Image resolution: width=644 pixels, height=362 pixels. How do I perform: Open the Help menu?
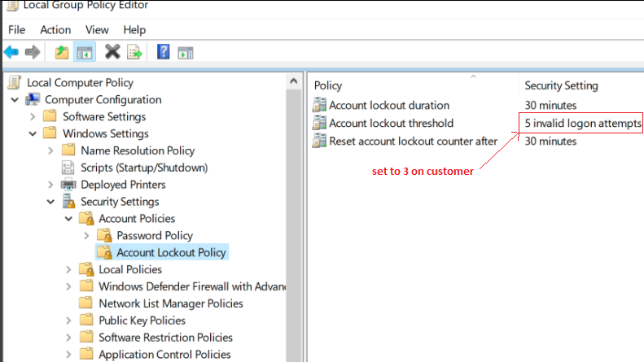134,29
